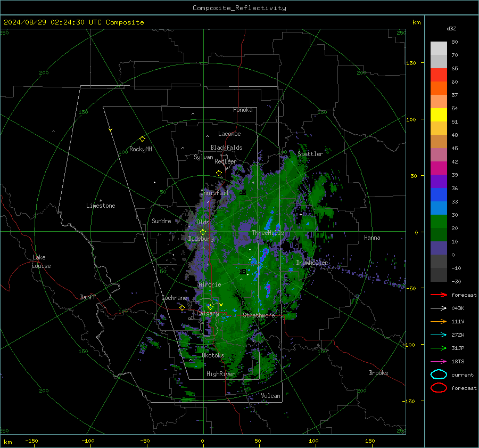Select the cyan 27ZW arrow symbol
Image resolution: width=479 pixels, height=448 pixels.
439,335
